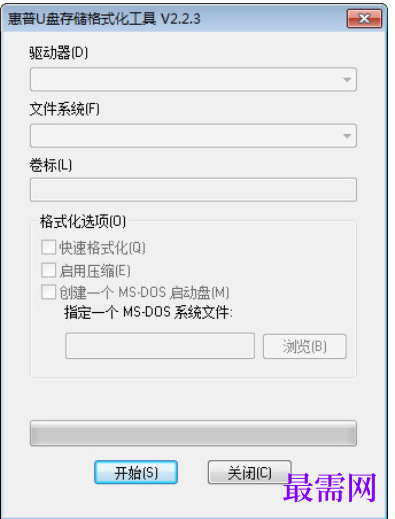Click the 驱动器(D) label text
This screenshot has width=395, height=519.
click(x=59, y=52)
